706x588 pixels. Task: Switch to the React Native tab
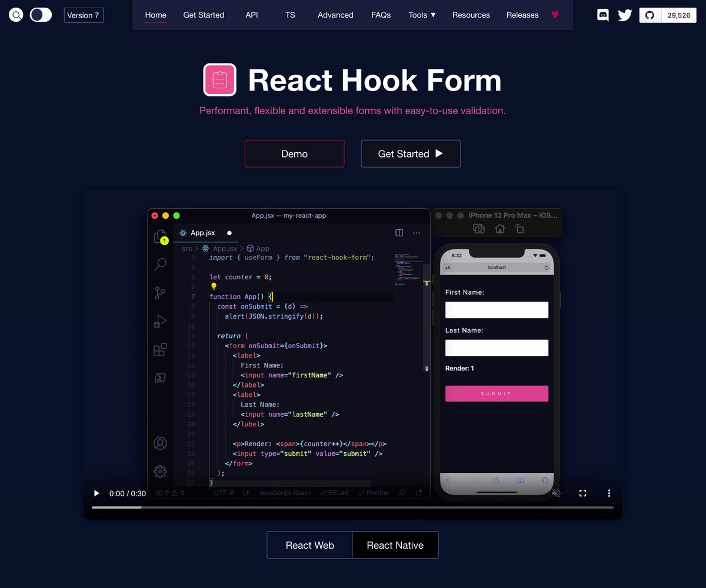click(x=395, y=545)
